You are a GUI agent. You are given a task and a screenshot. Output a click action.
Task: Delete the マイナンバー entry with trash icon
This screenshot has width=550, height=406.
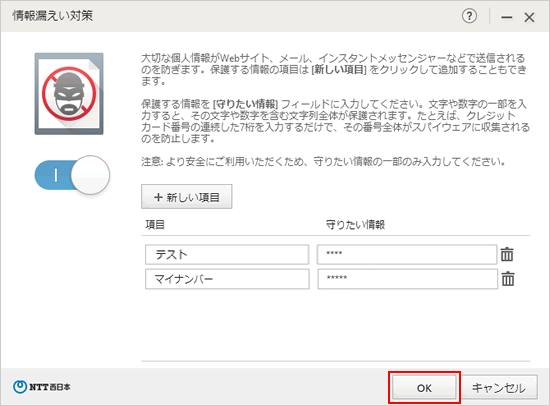click(508, 279)
